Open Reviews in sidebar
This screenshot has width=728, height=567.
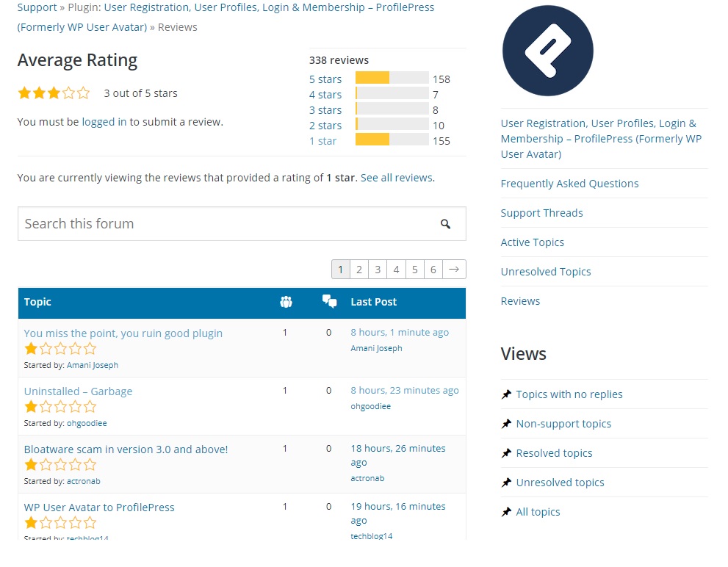(x=520, y=301)
